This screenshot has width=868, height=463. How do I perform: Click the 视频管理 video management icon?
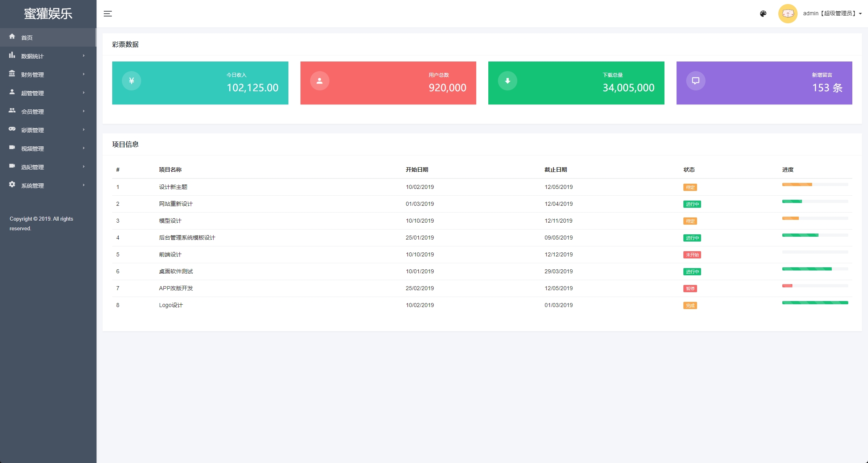pyautogui.click(x=12, y=148)
